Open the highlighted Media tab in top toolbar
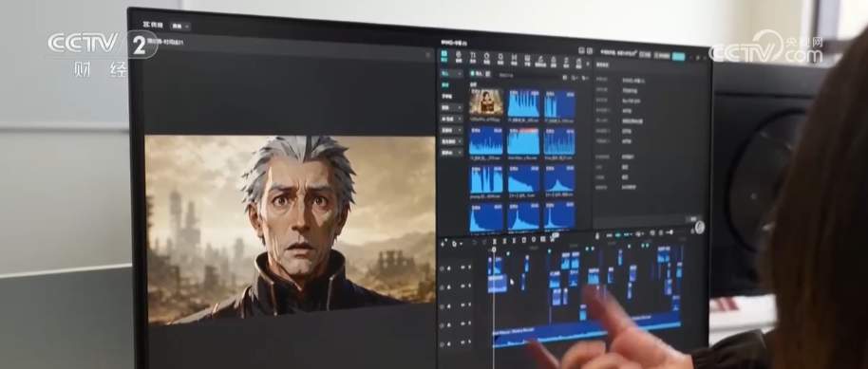868x369 pixels. pos(443,57)
